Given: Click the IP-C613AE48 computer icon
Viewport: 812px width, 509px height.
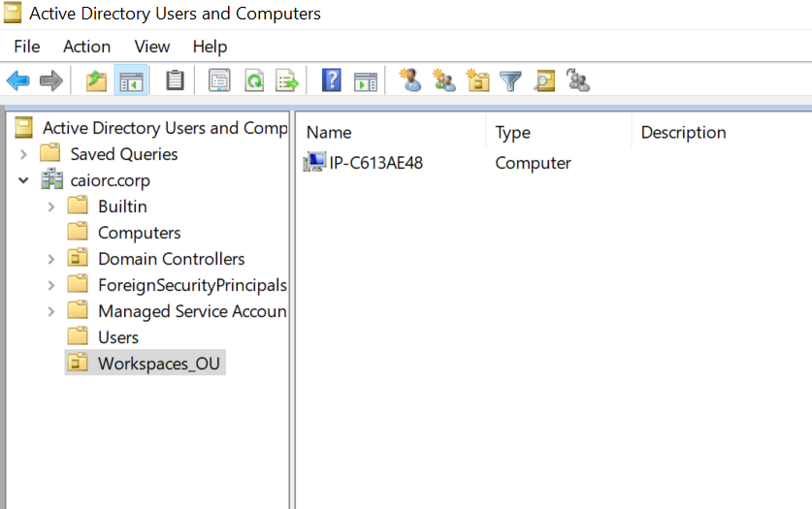Looking at the screenshot, I should [314, 163].
